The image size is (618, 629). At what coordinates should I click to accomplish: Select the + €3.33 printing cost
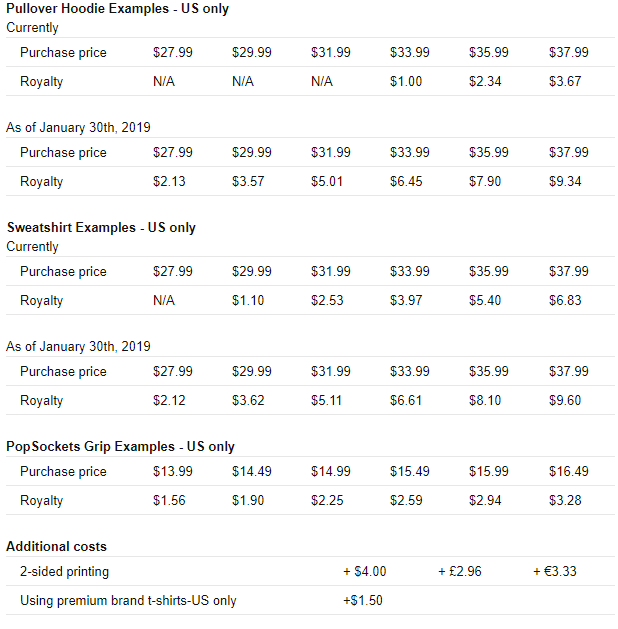(555, 571)
